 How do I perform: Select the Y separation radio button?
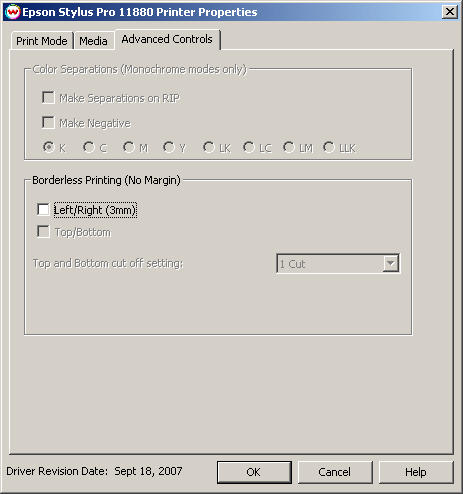click(x=169, y=147)
